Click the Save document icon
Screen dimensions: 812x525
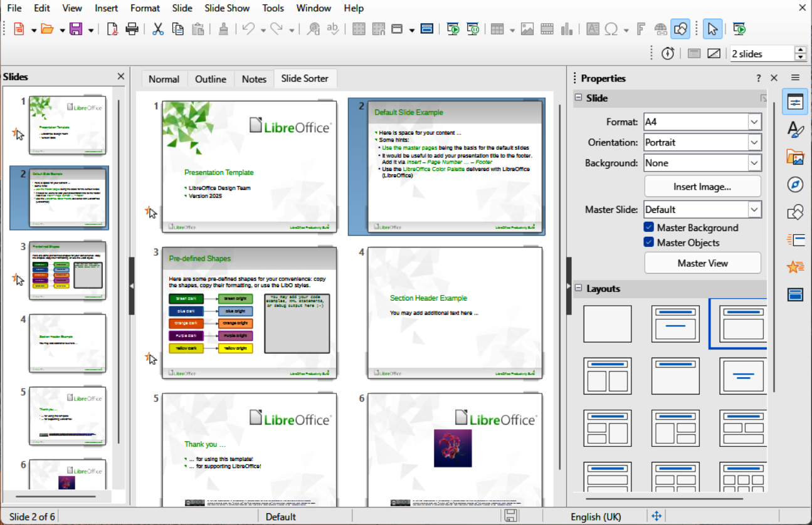pos(76,29)
